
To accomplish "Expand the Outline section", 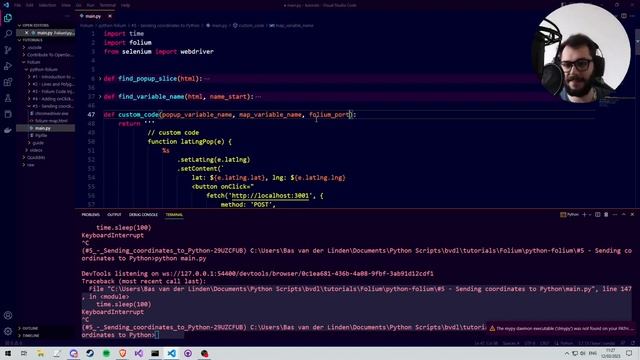I will tap(30, 328).
